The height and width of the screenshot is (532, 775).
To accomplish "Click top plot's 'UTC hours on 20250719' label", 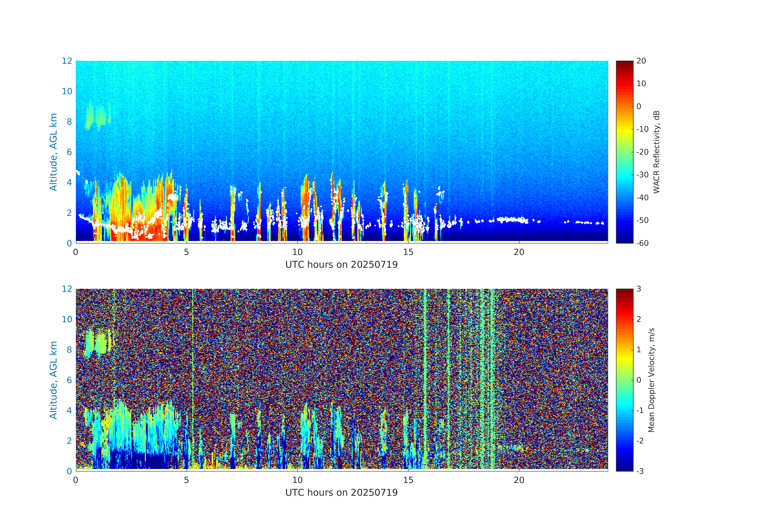I will [341, 264].
